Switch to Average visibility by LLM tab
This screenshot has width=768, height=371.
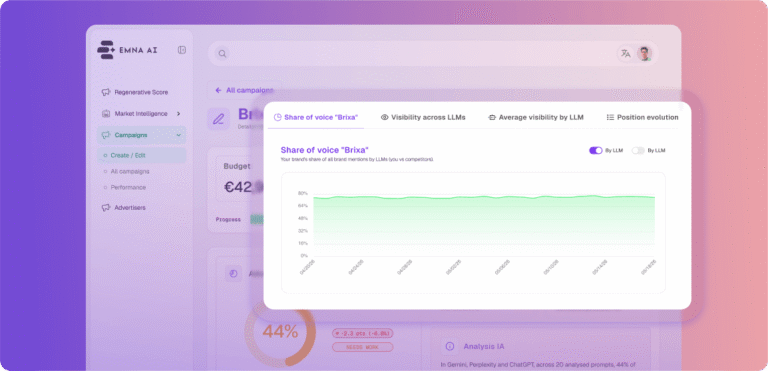pos(536,118)
